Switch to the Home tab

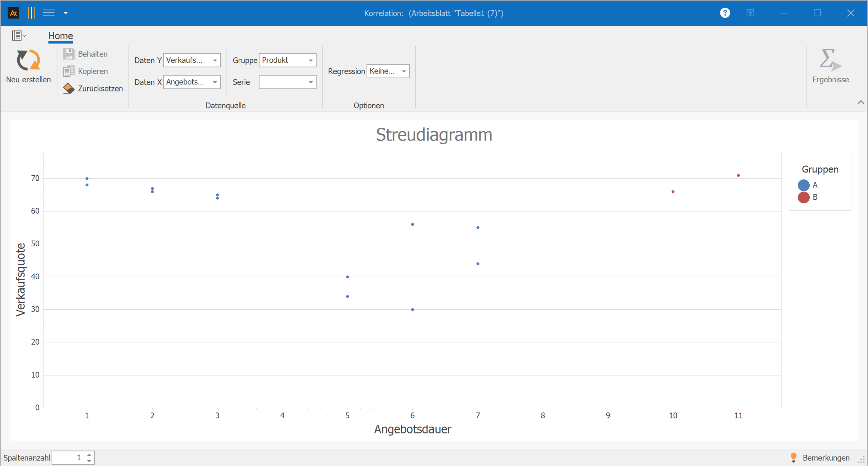[60, 36]
